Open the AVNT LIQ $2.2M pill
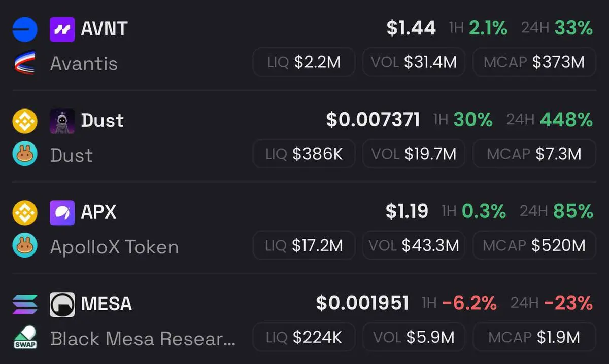The height and width of the screenshot is (364, 609). (x=304, y=62)
